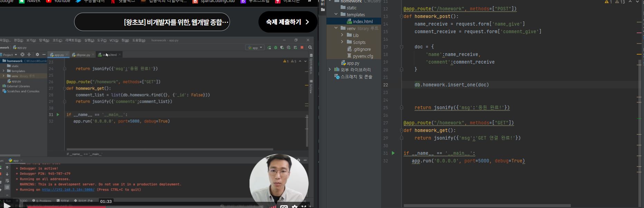Image resolution: width=644 pixels, height=208 pixels.
Task: Click the run gutter arrow on line 31 in video IDE
Action: point(58,114)
